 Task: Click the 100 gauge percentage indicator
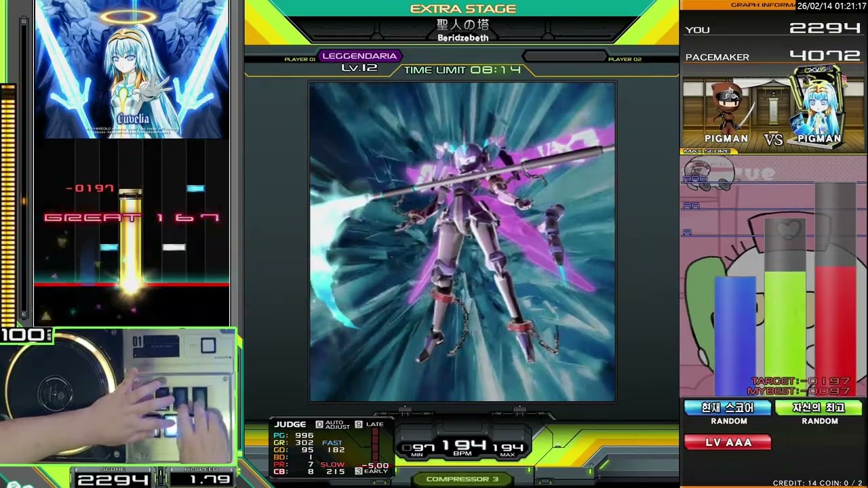point(26,335)
